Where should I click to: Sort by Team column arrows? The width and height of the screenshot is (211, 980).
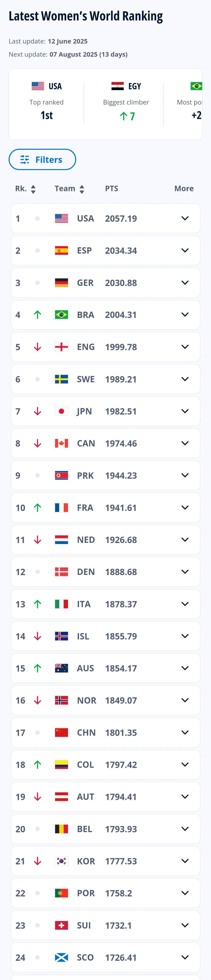(x=82, y=189)
